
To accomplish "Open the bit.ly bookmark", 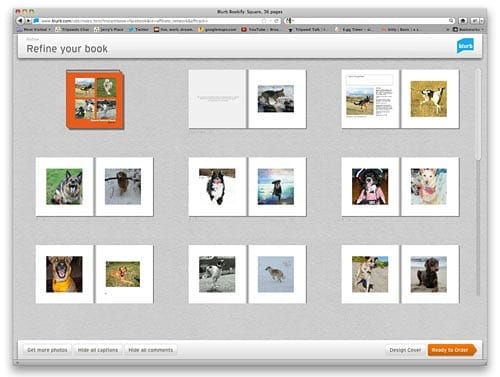I will pos(401,29).
